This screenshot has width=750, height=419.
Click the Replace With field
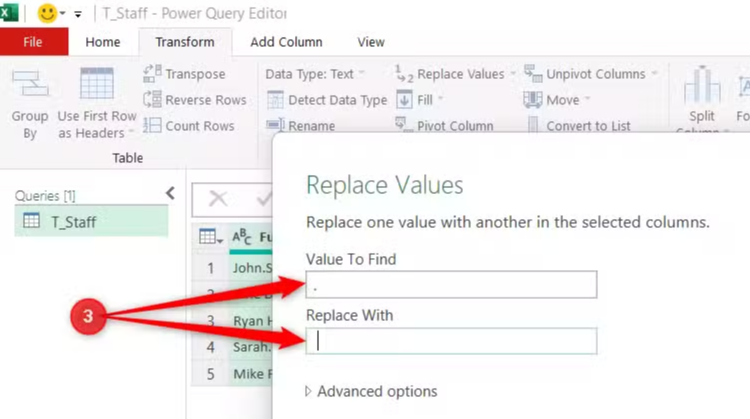pos(451,341)
